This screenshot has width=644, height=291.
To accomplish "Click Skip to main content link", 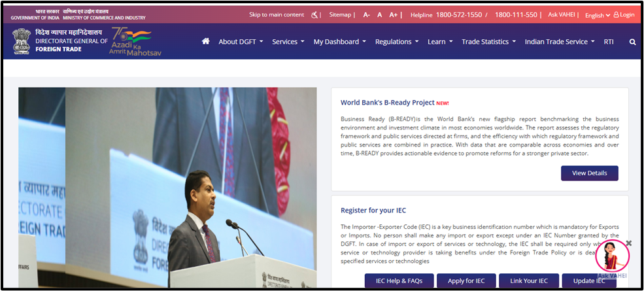I will [x=277, y=15].
